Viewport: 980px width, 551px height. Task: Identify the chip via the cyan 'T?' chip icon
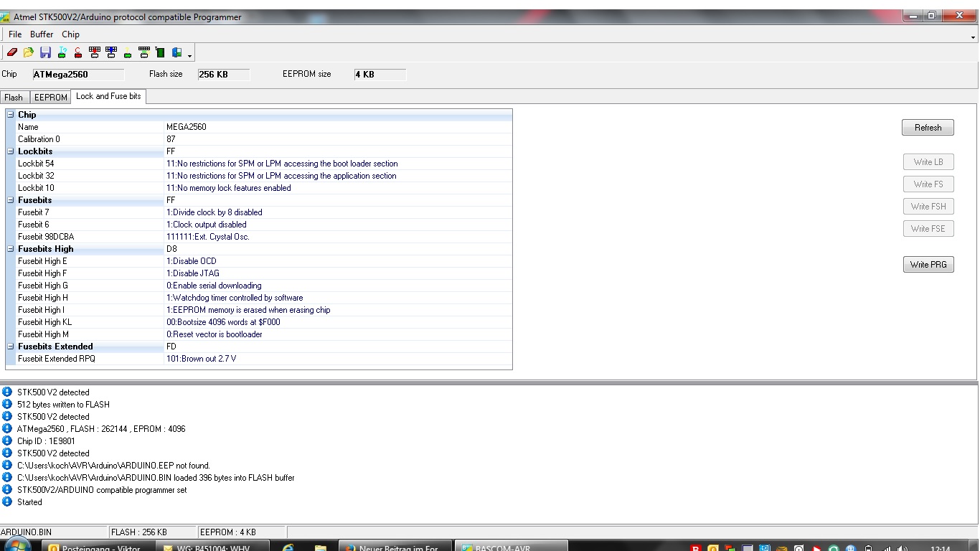(x=62, y=52)
